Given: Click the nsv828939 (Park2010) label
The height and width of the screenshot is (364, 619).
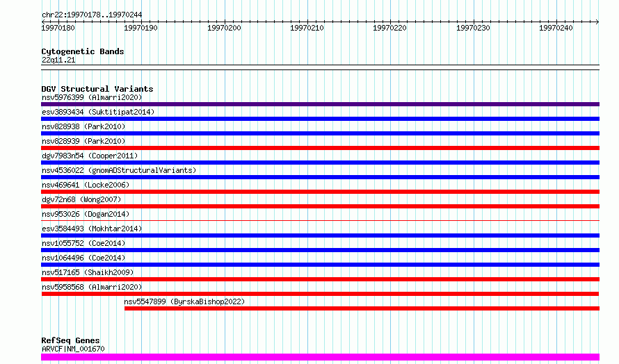Looking at the screenshot, I should point(83,141).
